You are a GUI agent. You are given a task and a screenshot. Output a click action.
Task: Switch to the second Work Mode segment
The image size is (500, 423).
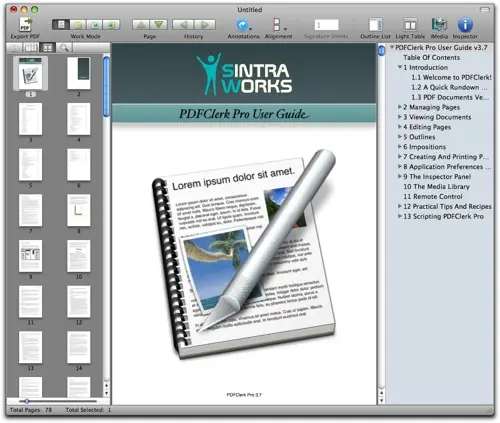point(78,25)
